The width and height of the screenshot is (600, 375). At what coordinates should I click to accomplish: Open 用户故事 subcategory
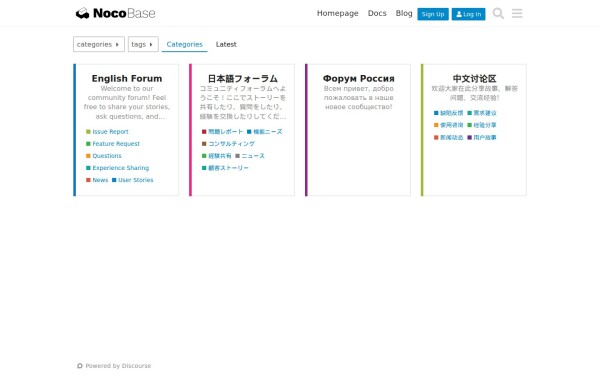pos(482,137)
